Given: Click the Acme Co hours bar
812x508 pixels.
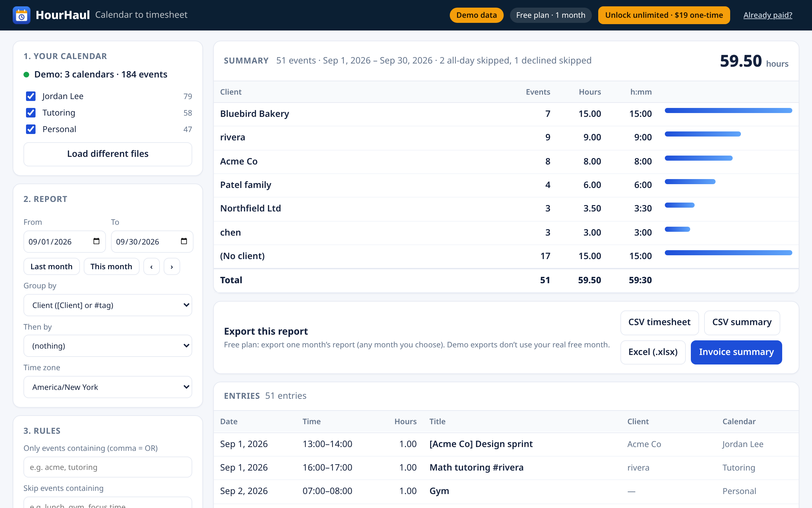Looking at the screenshot, I should point(698,158).
